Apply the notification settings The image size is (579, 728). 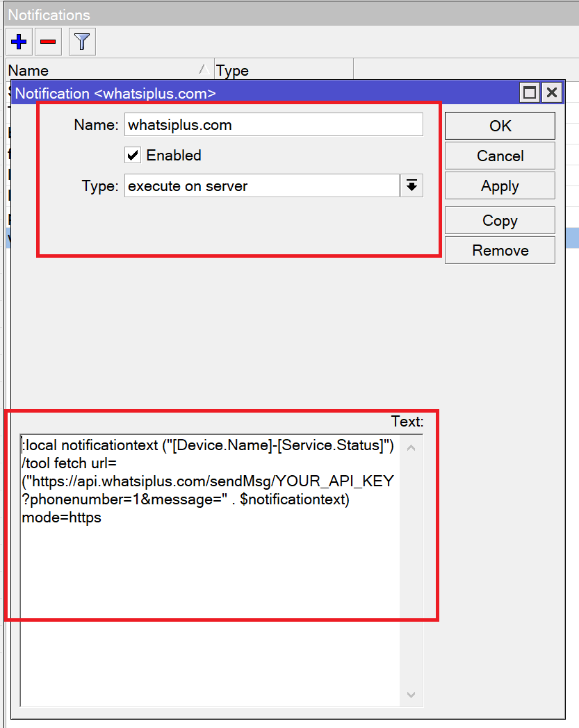pyautogui.click(x=500, y=185)
